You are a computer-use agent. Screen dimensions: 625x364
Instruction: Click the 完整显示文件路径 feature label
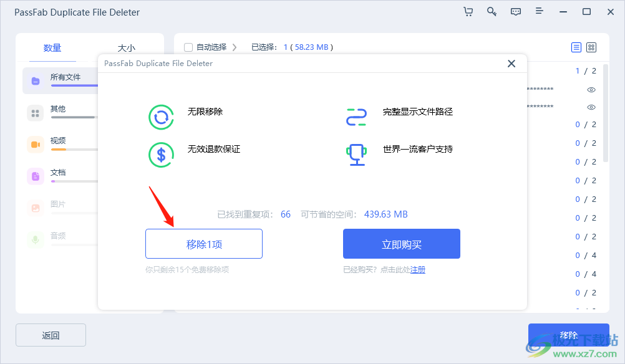click(x=418, y=112)
